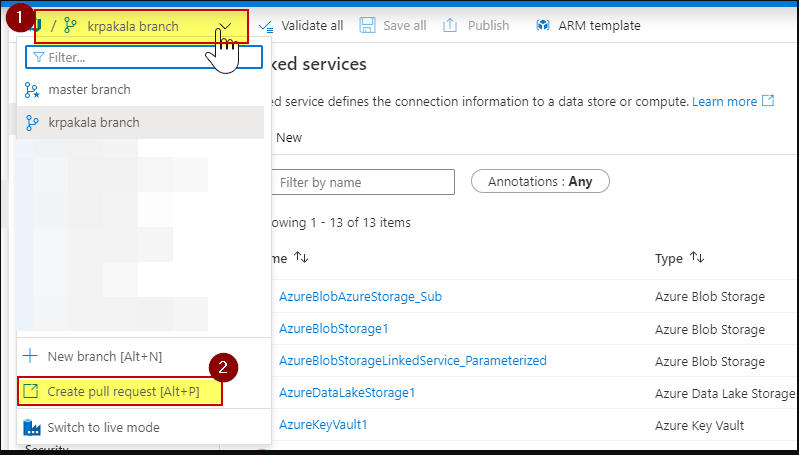The width and height of the screenshot is (799, 455).
Task: Click the master branch git icon
Action: pos(32,90)
